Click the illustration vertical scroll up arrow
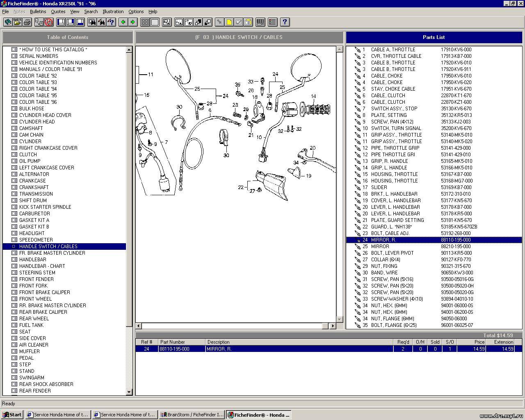The width and height of the screenshot is (525, 420). pos(339,50)
